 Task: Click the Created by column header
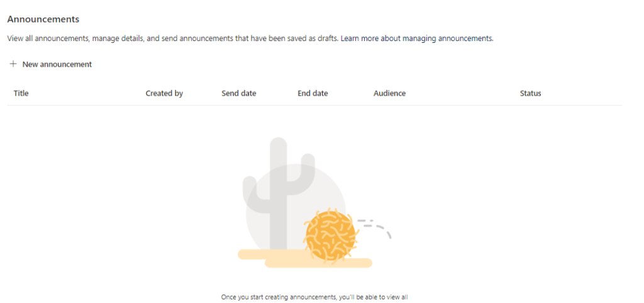[x=164, y=93]
